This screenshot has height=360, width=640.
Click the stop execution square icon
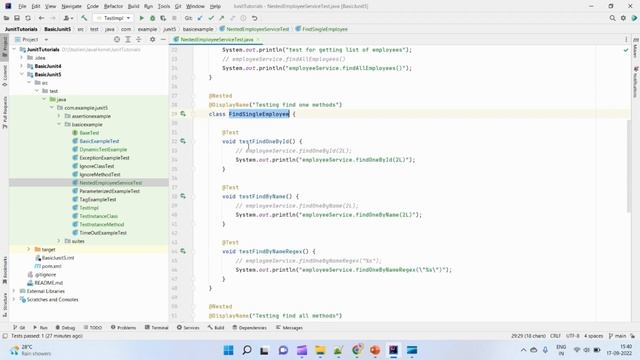click(174, 18)
